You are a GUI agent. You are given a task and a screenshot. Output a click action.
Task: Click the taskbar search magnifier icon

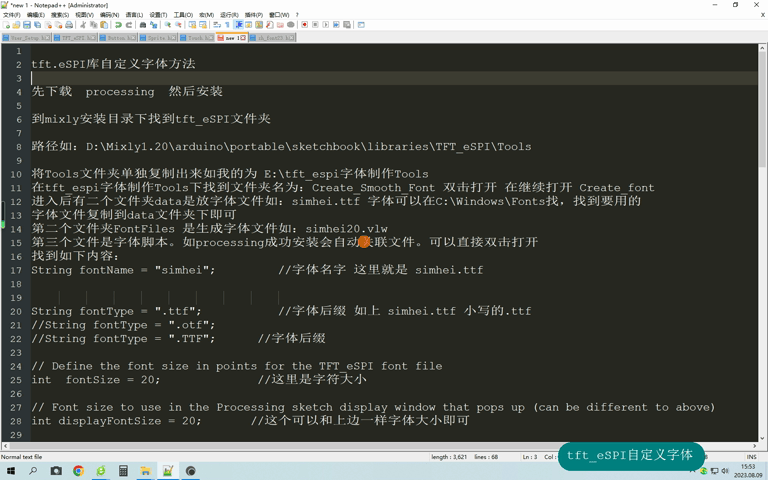(x=33, y=471)
